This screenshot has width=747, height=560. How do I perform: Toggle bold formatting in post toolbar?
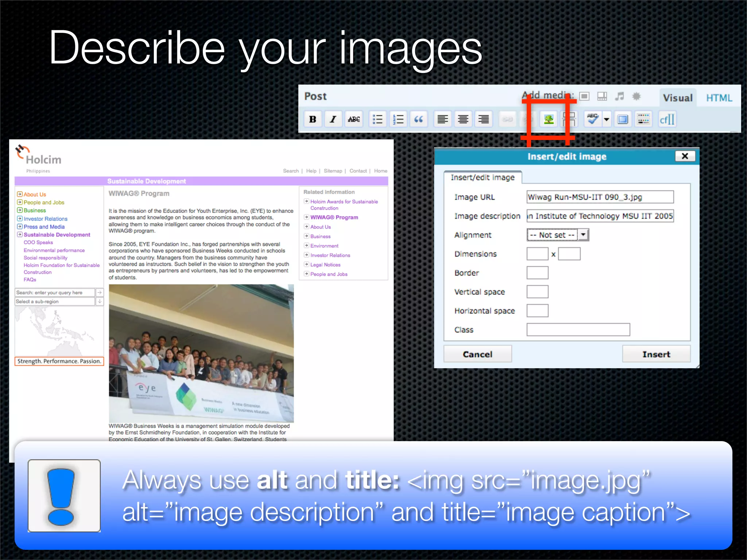(x=313, y=119)
